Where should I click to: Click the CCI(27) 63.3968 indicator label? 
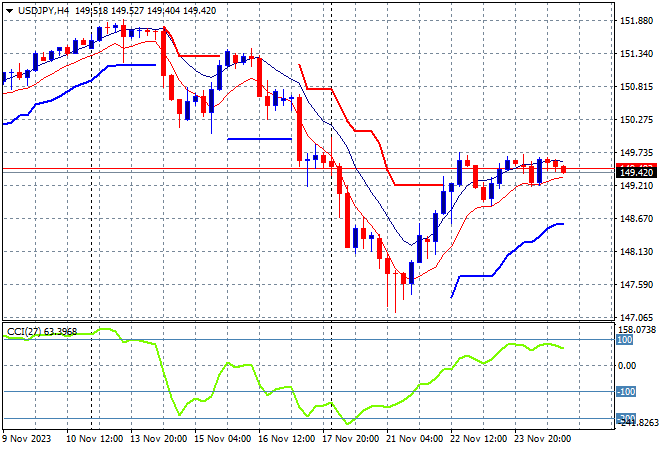42,332
